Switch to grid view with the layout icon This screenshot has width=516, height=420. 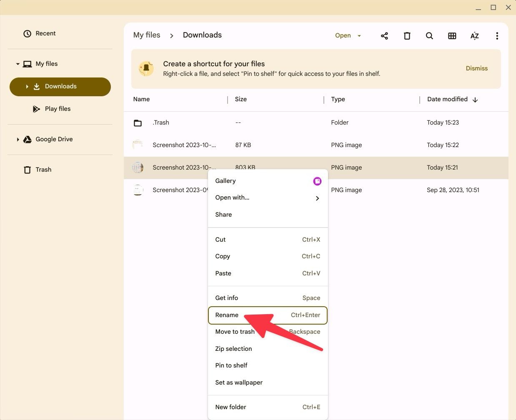click(452, 36)
